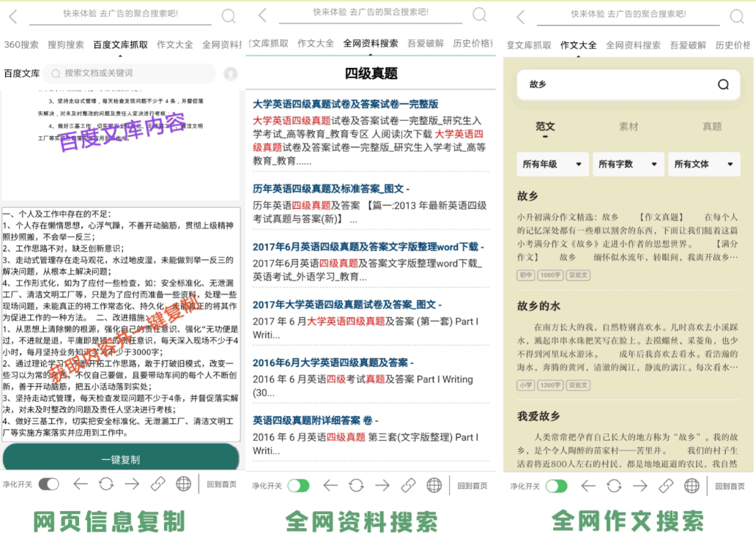Turn off the 净化开关 switch in the right panel
This screenshot has height=536, width=756.
pyautogui.click(x=556, y=486)
